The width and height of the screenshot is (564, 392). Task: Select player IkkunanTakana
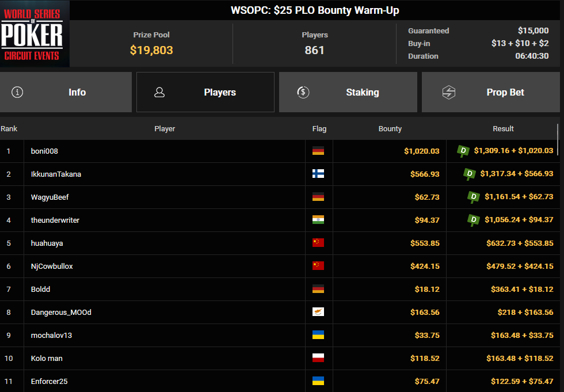(56, 174)
